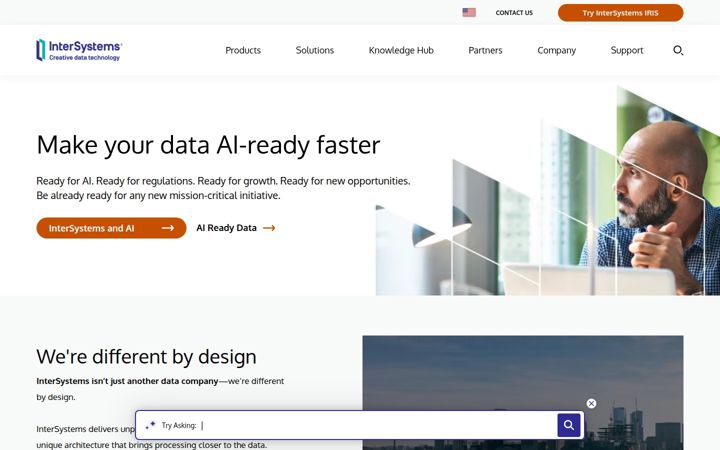Go to Contact Us page
Viewport: 720px width, 450px height.
tap(514, 13)
